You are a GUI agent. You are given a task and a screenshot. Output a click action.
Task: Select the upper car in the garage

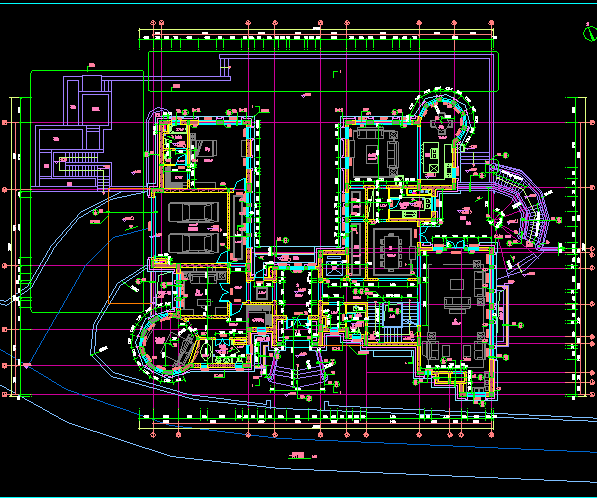(x=194, y=212)
